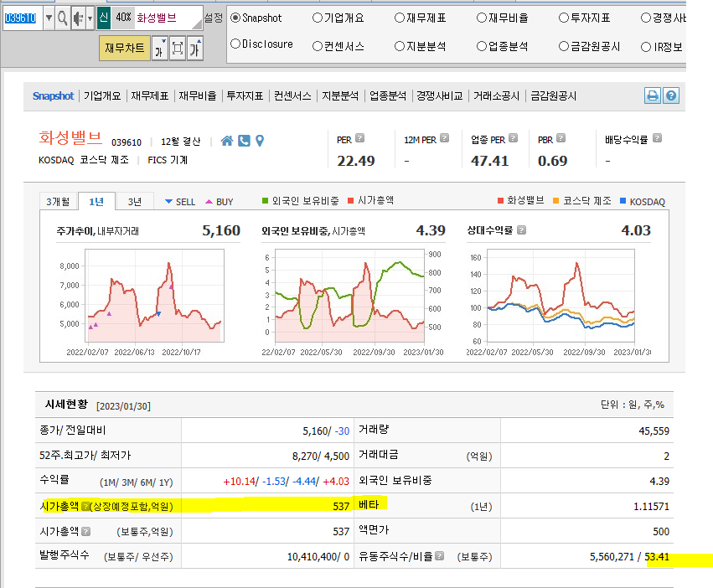Click the green 신 badge icon

click(104, 18)
